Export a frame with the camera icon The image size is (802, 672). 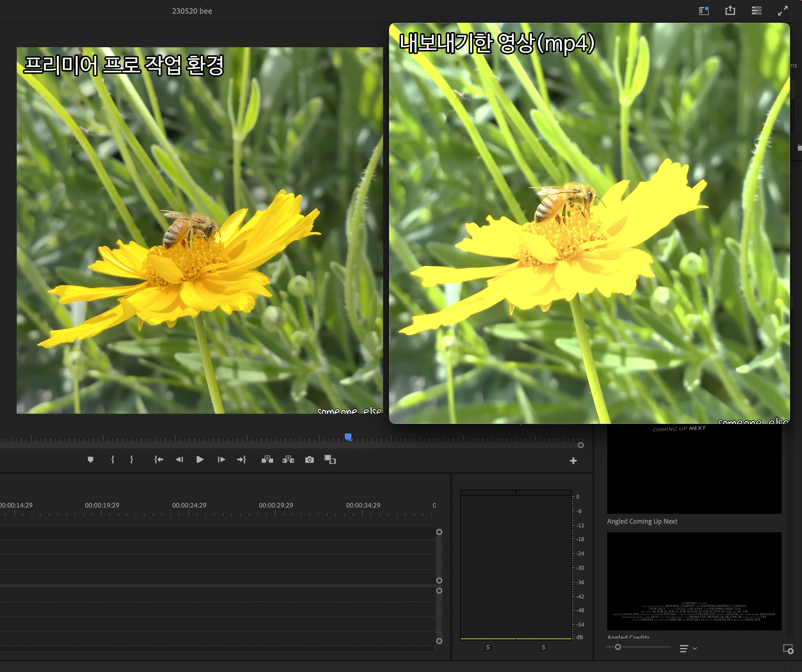309,459
